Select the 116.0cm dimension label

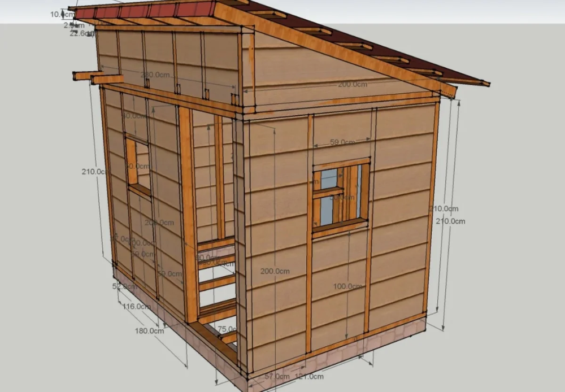pos(137,307)
